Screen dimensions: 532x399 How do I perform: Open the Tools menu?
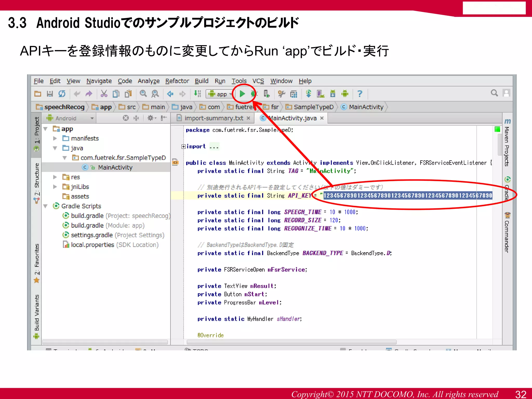[239, 81]
